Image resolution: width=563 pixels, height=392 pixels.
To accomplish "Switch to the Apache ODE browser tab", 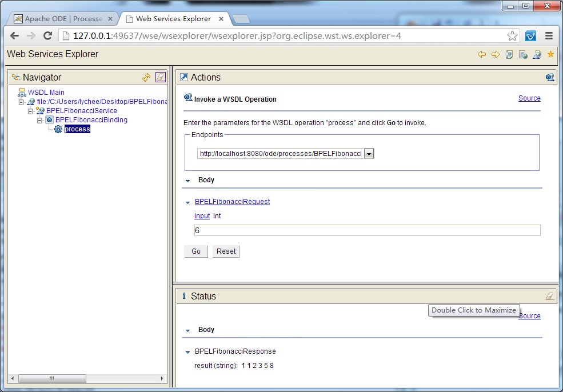I will pyautogui.click(x=63, y=19).
